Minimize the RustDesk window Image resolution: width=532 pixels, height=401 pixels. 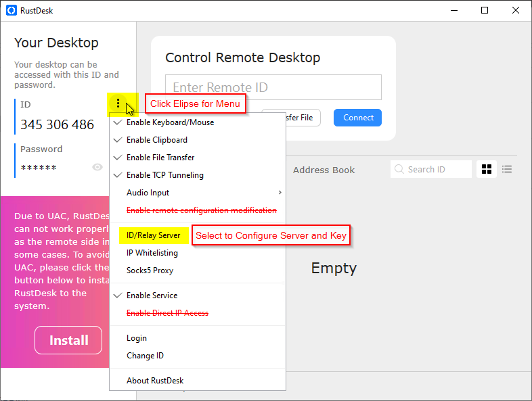(454, 11)
